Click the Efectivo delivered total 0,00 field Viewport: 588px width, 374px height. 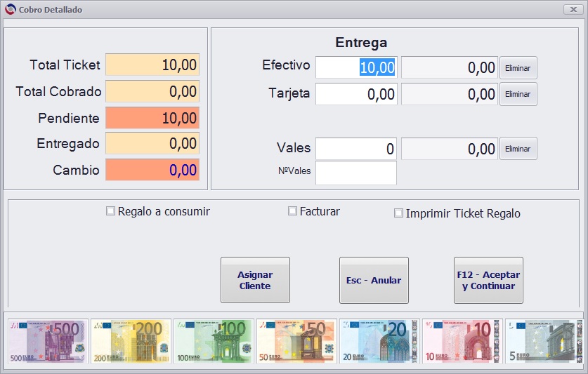(449, 67)
